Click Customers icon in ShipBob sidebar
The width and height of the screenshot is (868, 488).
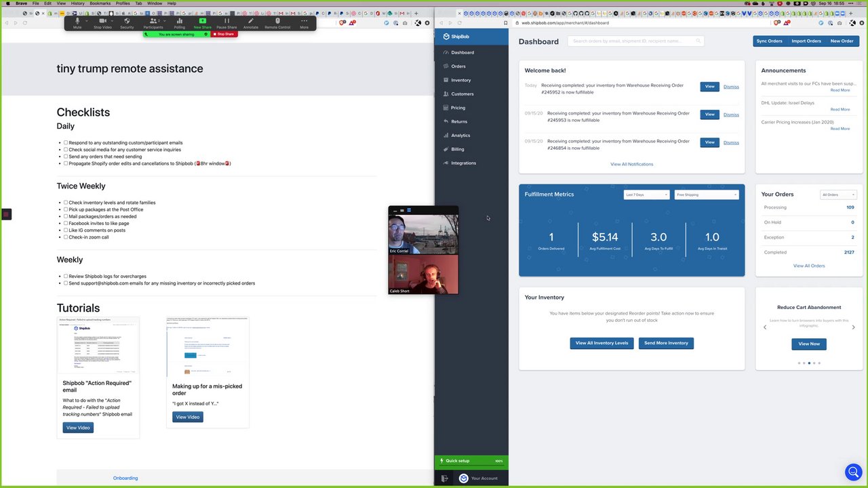tap(446, 94)
